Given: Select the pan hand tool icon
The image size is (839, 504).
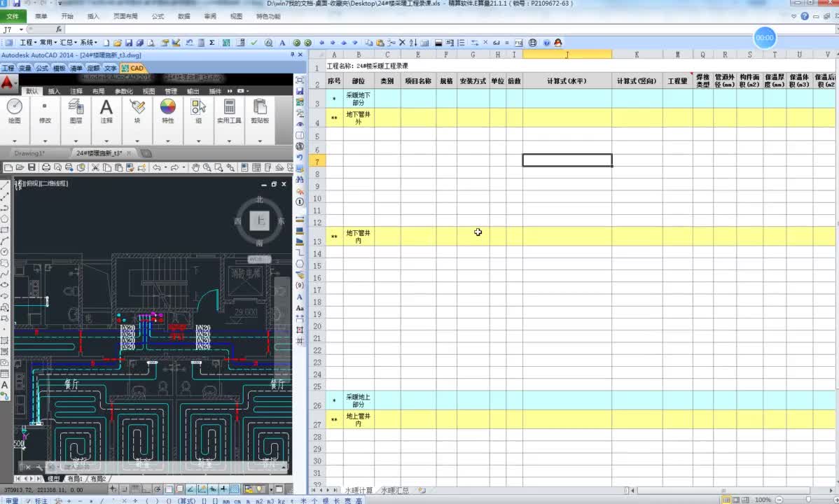Looking at the screenshot, I should [x=195, y=168].
